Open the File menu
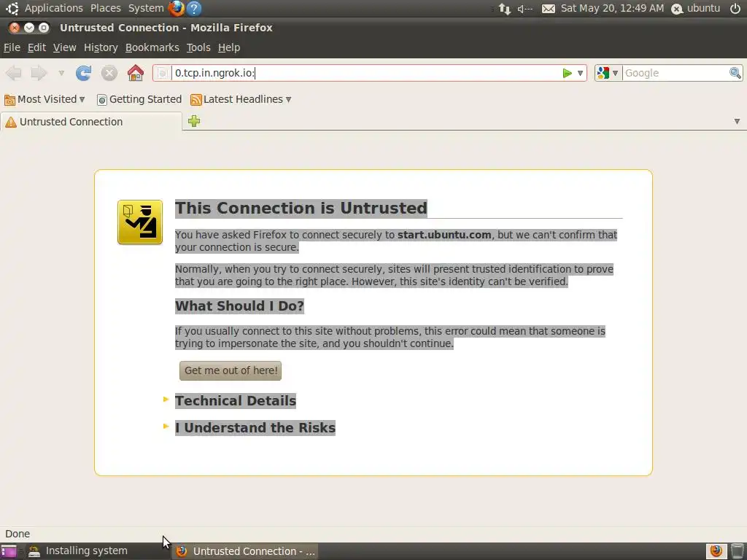This screenshot has width=747, height=560. click(x=12, y=47)
